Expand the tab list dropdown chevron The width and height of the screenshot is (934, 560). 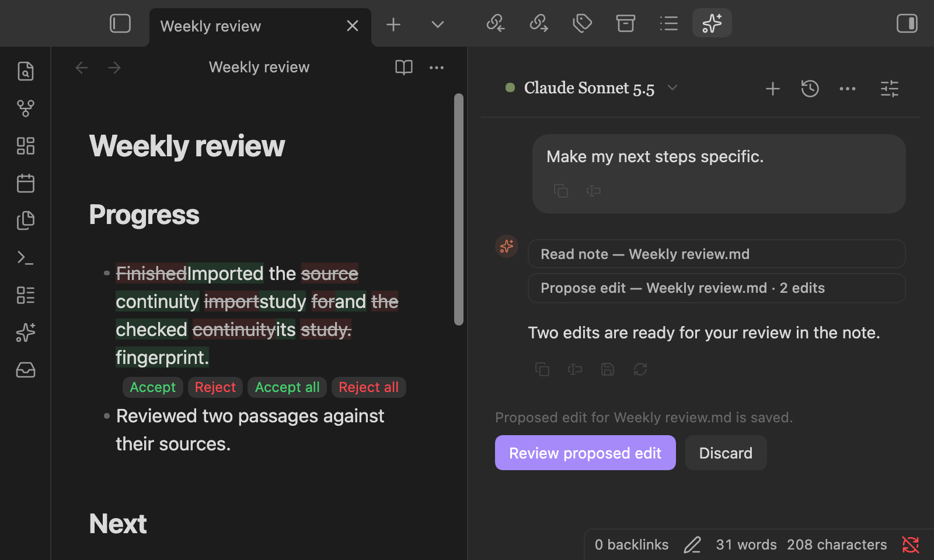click(438, 24)
